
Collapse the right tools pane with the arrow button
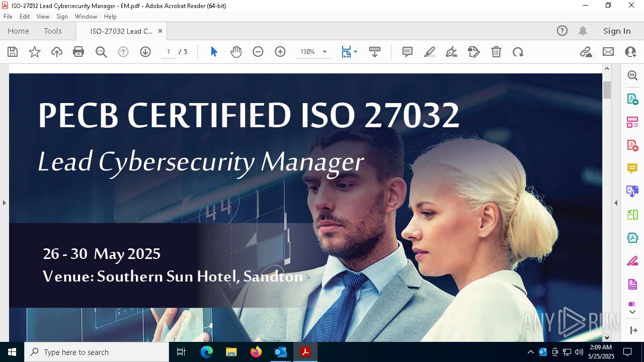point(632,330)
